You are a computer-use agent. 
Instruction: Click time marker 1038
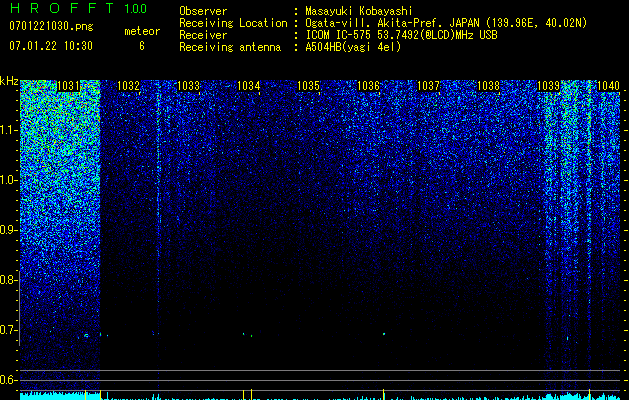coord(489,86)
